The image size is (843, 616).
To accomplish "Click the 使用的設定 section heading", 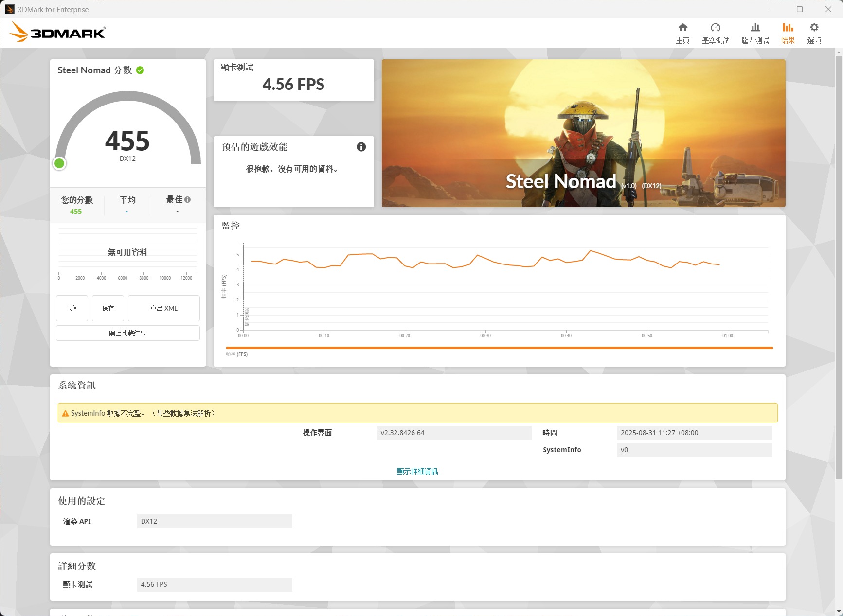I will [x=82, y=501].
